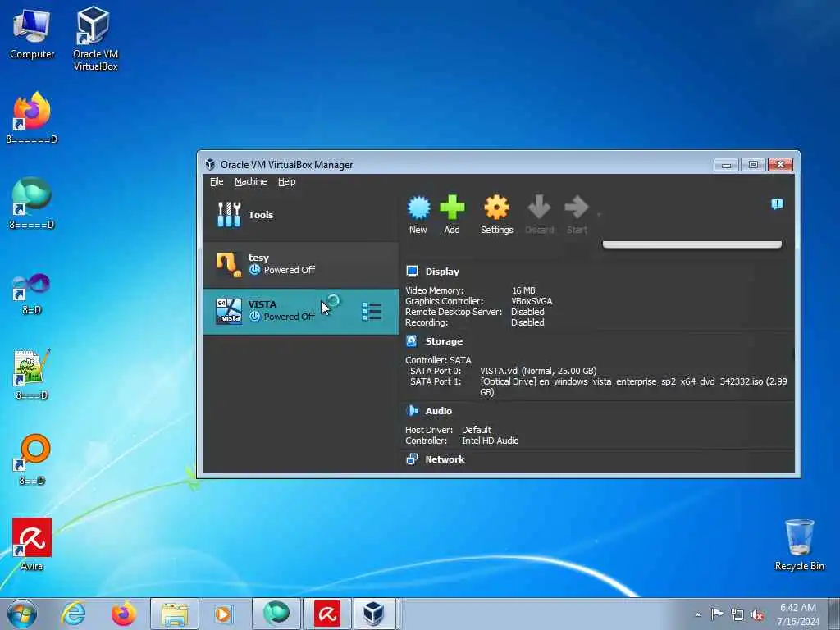Switch to the VirtualBox taskbar button

(373, 614)
